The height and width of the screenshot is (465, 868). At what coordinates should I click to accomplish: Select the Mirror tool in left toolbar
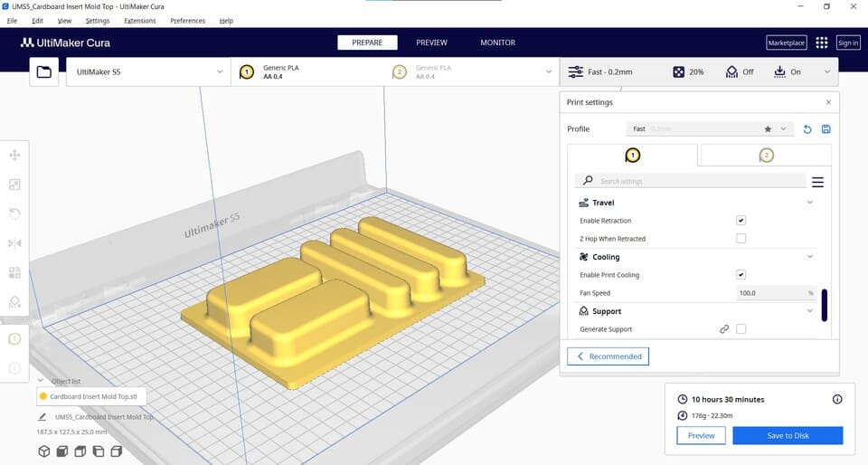coord(15,243)
